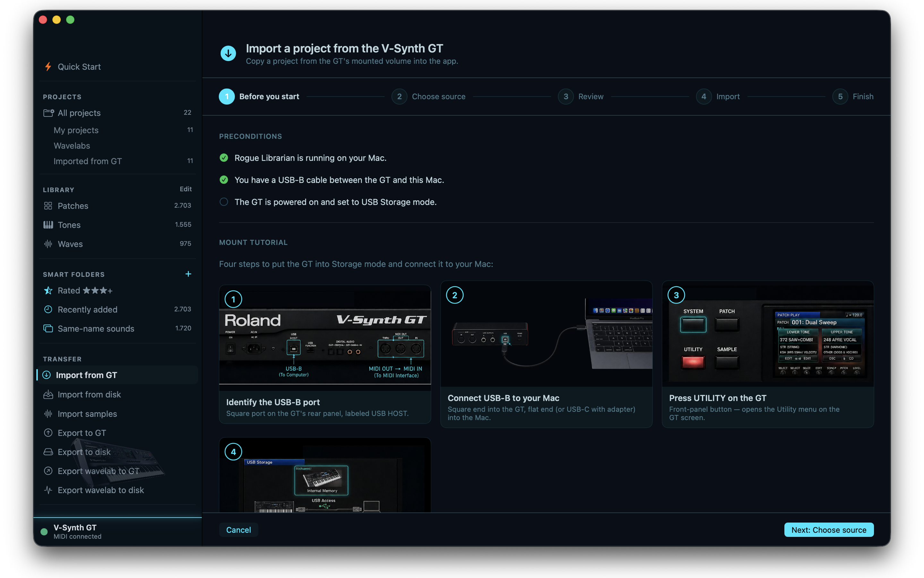Click the Tones count 1.555
924x578 pixels.
[x=183, y=224]
